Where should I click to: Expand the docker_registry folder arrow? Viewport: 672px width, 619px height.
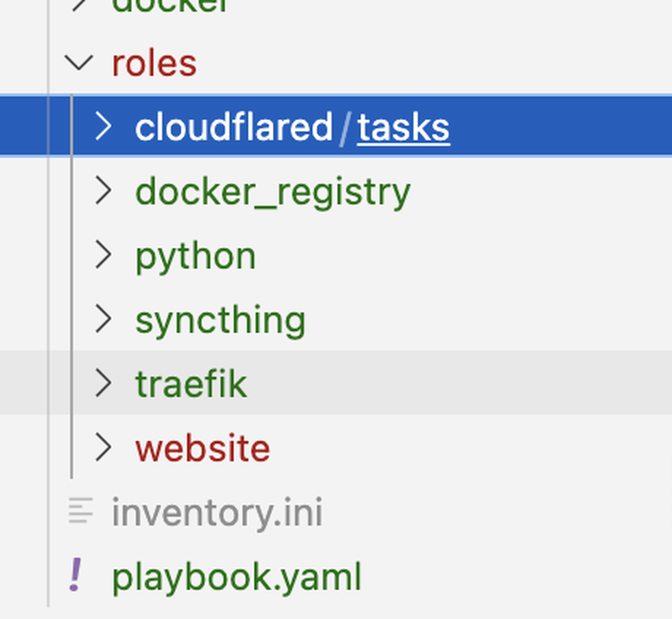[103, 191]
